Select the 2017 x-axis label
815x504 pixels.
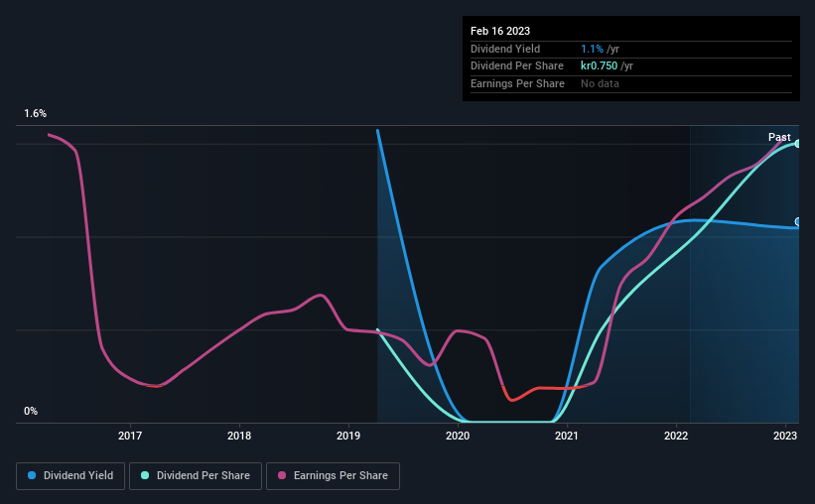130,436
